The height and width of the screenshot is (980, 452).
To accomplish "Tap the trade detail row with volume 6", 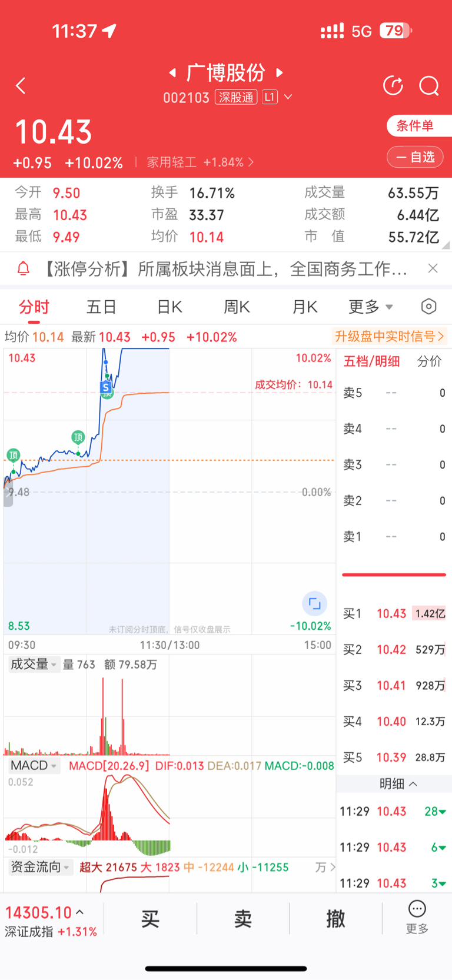I will pyautogui.click(x=393, y=848).
